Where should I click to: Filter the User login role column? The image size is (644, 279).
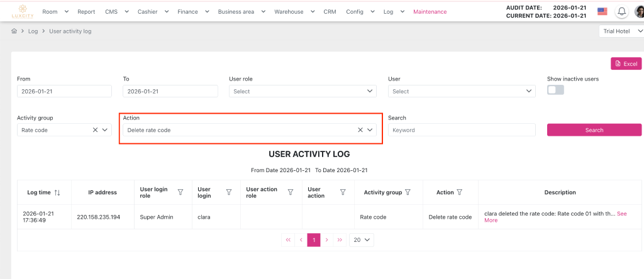[x=180, y=192]
